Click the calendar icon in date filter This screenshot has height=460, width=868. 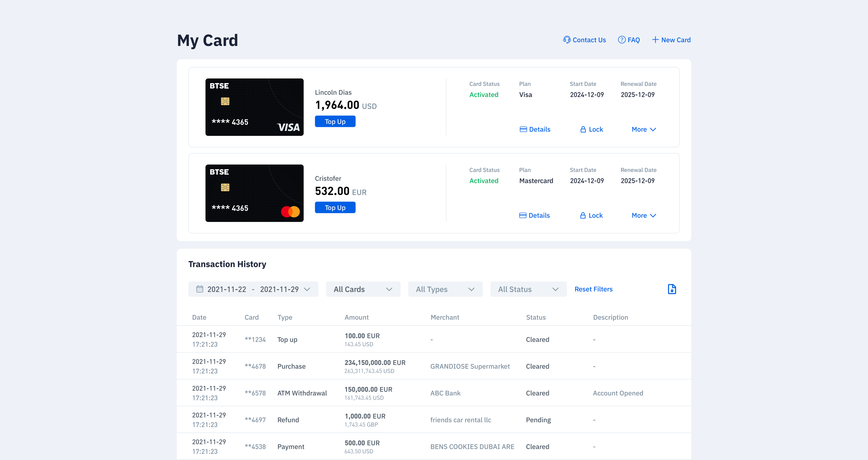(x=200, y=289)
